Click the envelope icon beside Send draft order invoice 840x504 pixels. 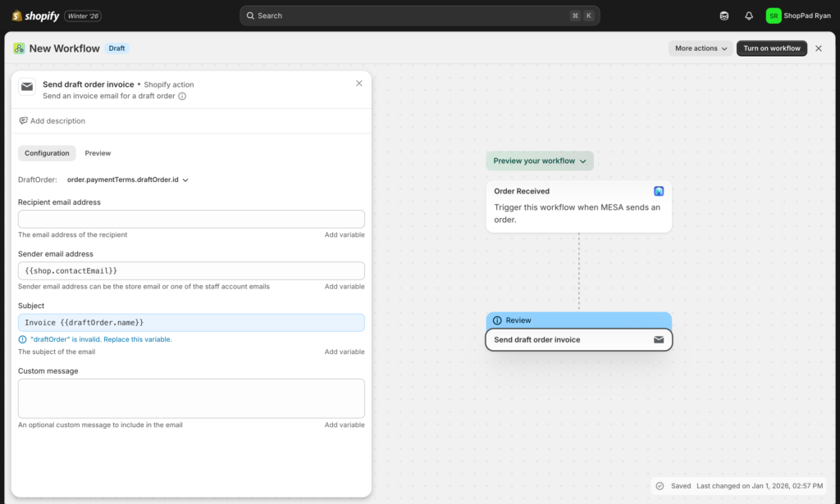click(27, 87)
